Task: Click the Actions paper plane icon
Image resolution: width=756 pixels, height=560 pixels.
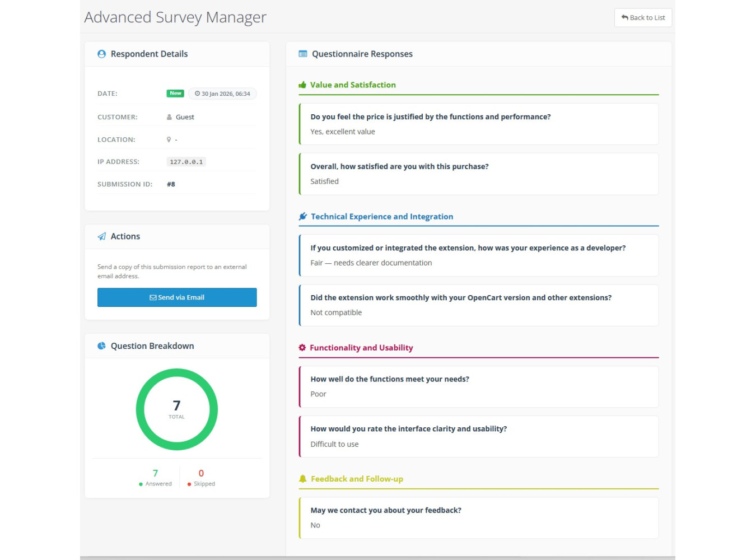Action: click(101, 237)
